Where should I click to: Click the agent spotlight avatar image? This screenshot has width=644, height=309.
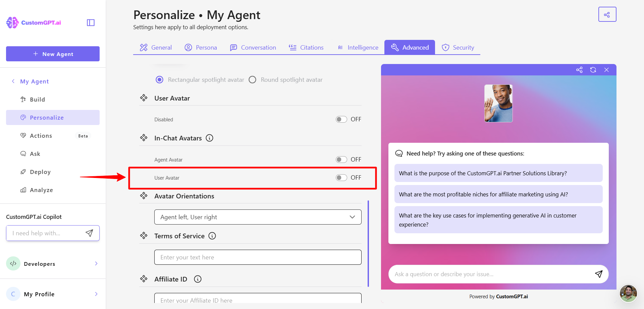pos(498,103)
